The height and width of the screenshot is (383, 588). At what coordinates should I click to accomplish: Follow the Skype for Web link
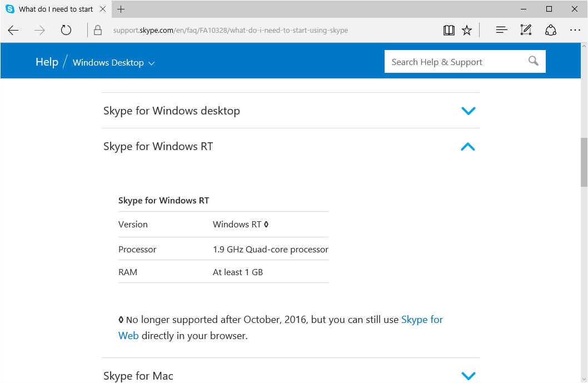click(x=422, y=320)
